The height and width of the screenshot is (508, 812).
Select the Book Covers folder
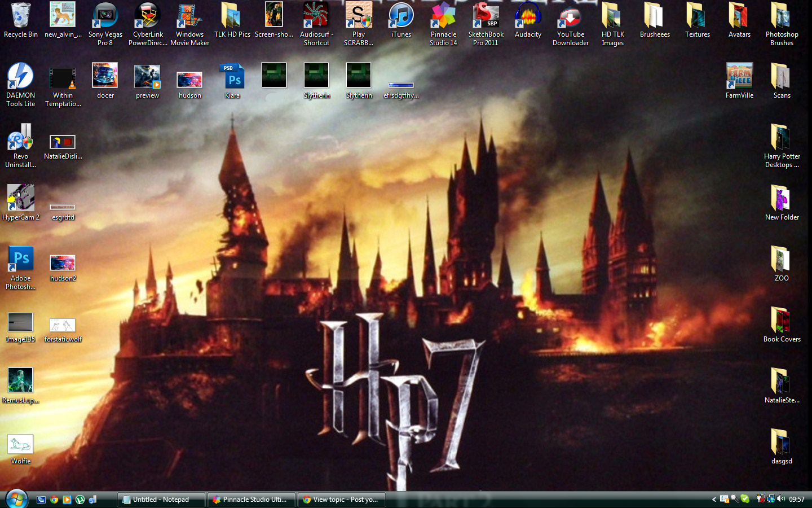782,321
